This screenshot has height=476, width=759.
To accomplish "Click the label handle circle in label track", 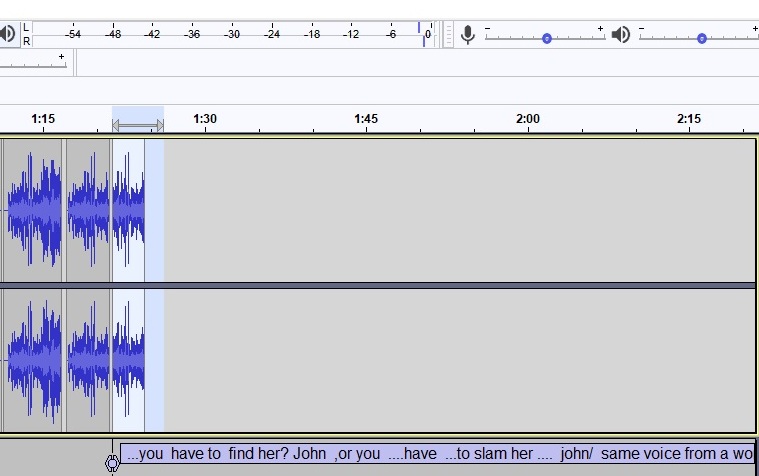I will click(x=112, y=462).
